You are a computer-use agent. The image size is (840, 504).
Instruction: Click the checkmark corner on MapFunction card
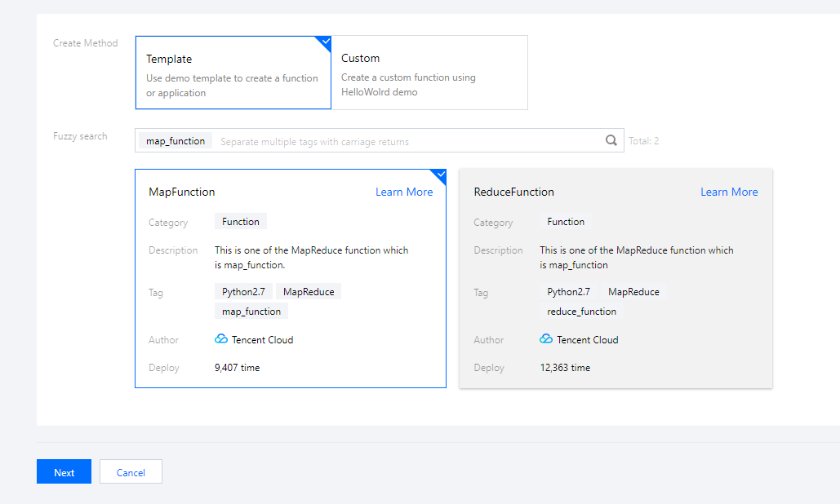(440, 175)
